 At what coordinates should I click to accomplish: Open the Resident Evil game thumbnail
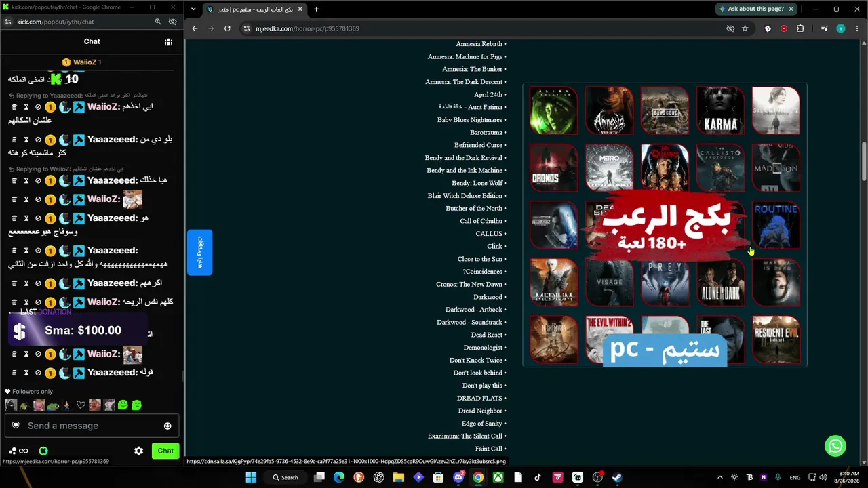(776, 340)
